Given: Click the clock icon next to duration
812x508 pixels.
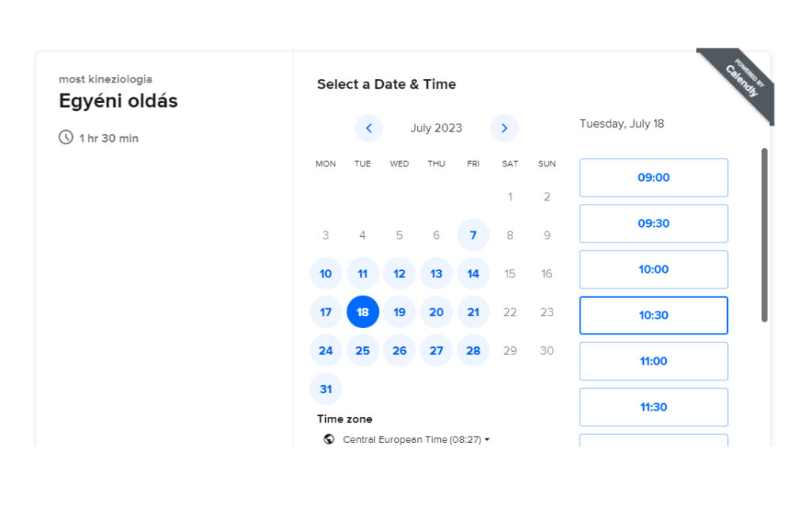Looking at the screenshot, I should point(66,137).
